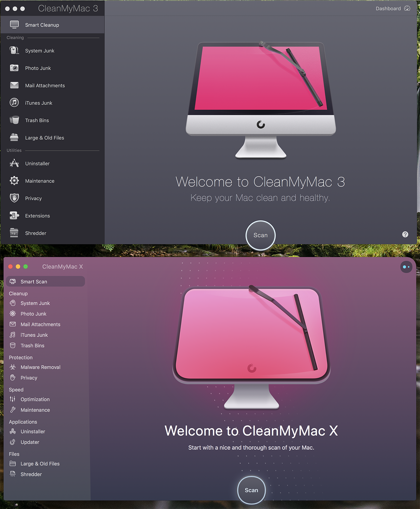Click Photo Junk flower icon in CleanMyMac X
Image resolution: width=420 pixels, height=509 pixels.
coord(13,314)
